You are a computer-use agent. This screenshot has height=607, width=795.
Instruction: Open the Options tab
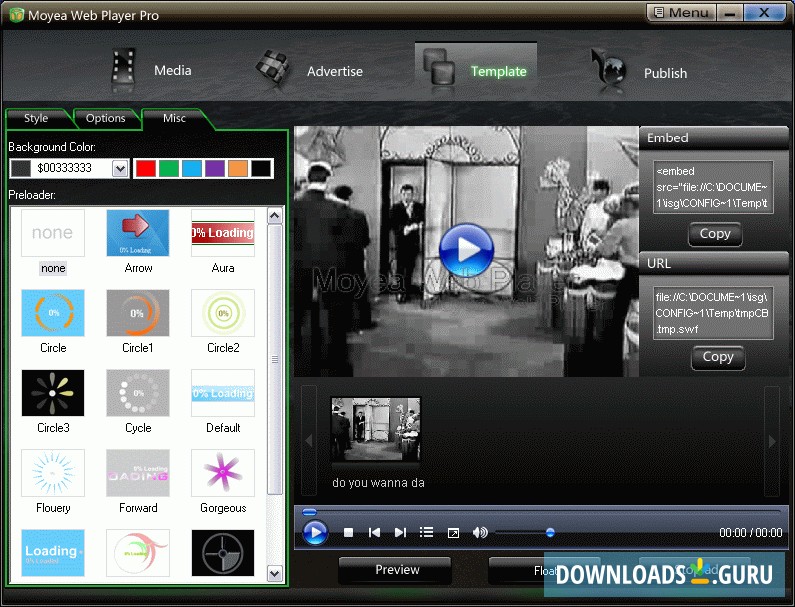(105, 118)
